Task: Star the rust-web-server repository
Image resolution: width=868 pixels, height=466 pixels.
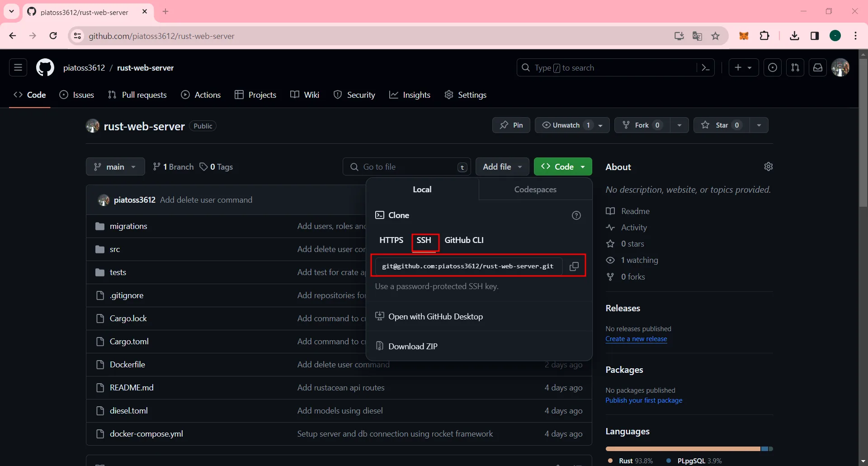Action: coord(722,125)
